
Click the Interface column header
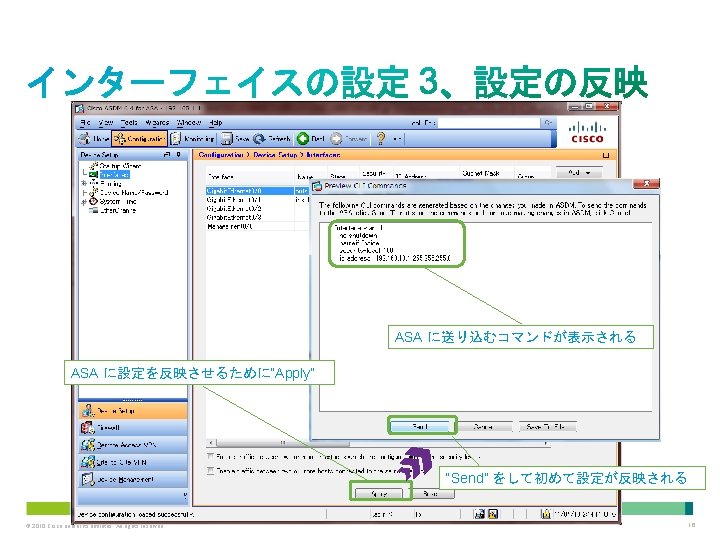coord(249,176)
